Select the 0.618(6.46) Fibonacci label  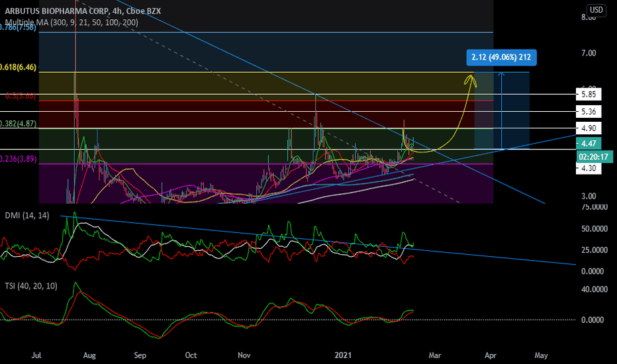[x=18, y=68]
